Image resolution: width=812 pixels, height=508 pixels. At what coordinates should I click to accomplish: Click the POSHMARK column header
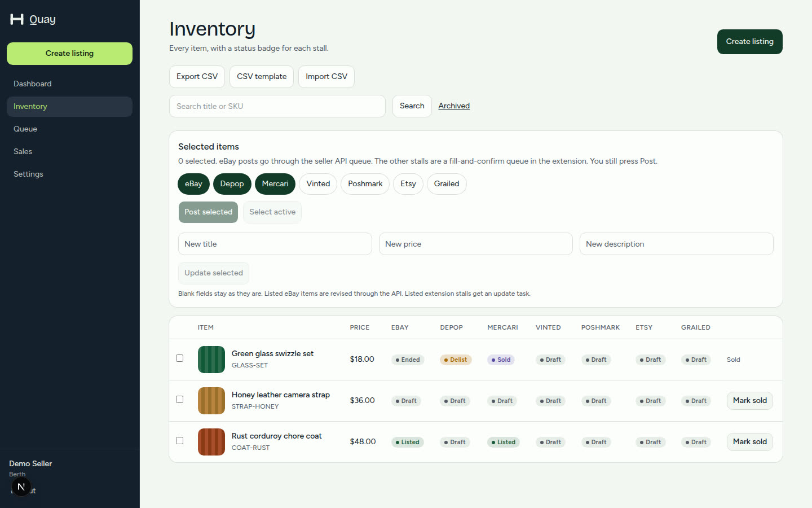point(601,327)
